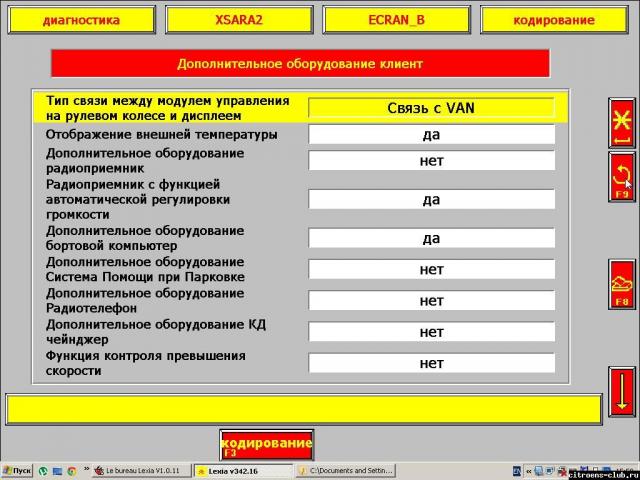
Task: Open the ECRAN_B header button
Action: (x=396, y=20)
